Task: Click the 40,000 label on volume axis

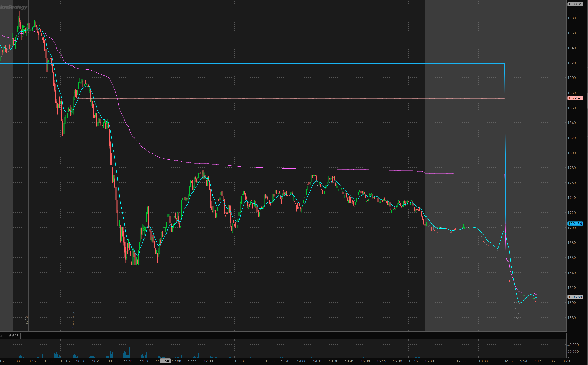Action: [573, 345]
